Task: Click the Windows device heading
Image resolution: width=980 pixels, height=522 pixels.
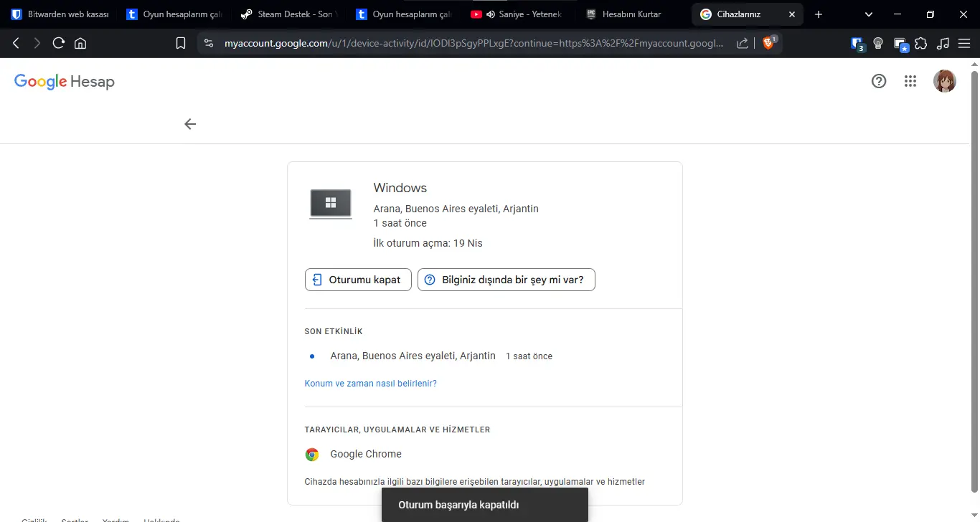Action: (x=400, y=188)
